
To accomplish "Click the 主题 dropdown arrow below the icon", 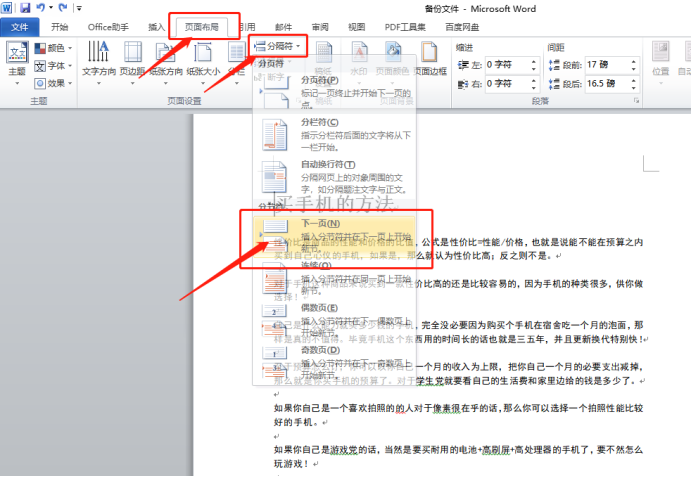I will (17, 83).
